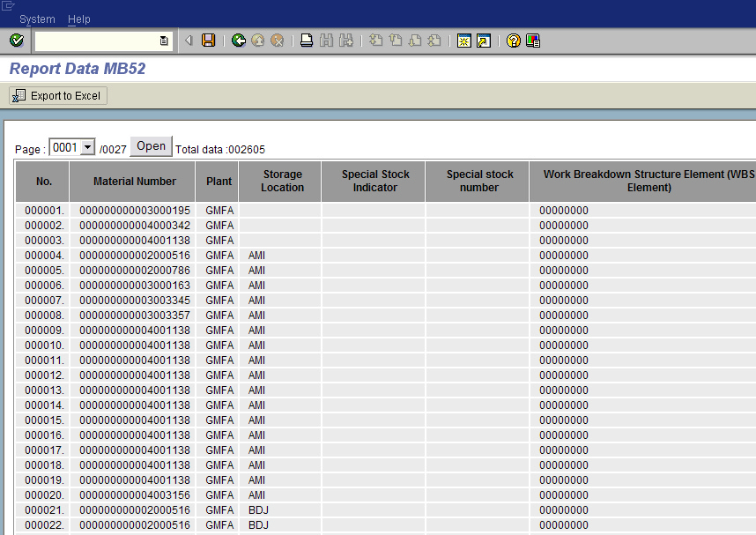Click the Create Shortcut icon
The height and width of the screenshot is (535, 756).
[x=482, y=41]
